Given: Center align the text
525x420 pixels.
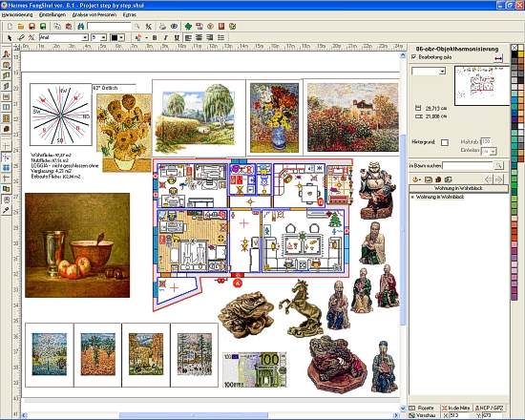Looking at the screenshot, I should [199, 38].
